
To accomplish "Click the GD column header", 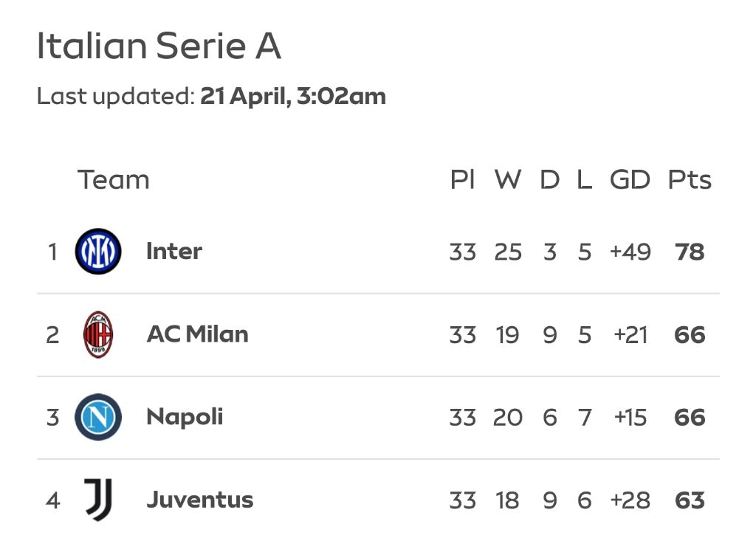I will pyautogui.click(x=630, y=180).
